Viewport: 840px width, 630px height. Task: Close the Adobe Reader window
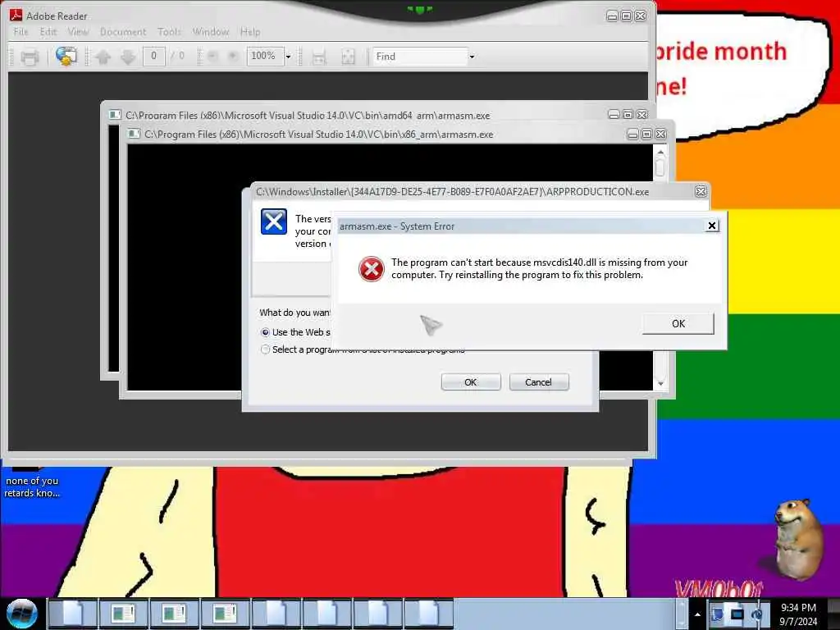point(641,16)
